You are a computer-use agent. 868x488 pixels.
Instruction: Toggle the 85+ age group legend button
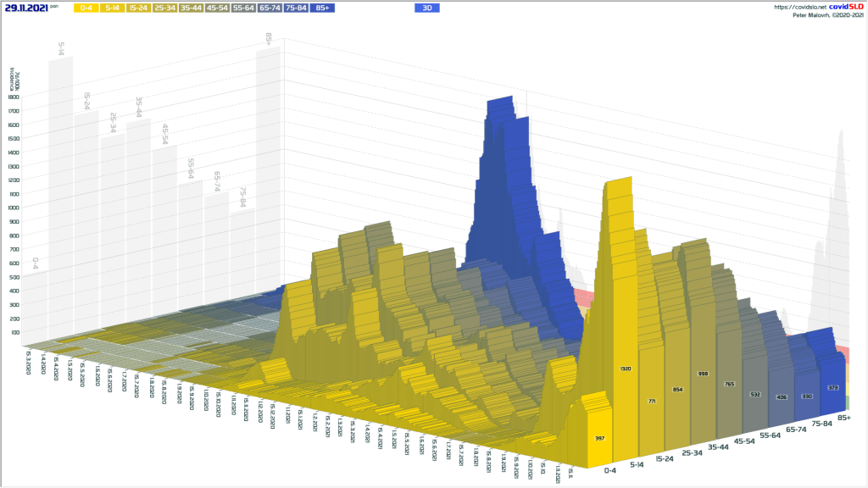coord(321,8)
